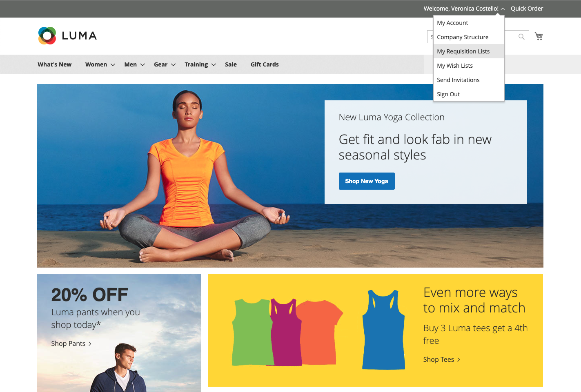
Task: Open My Wish Lists entry
Action: (x=469, y=66)
